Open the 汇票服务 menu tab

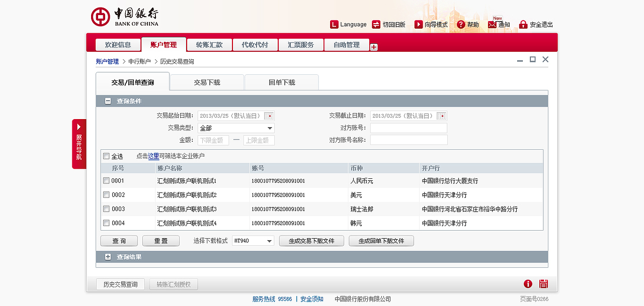pos(301,45)
